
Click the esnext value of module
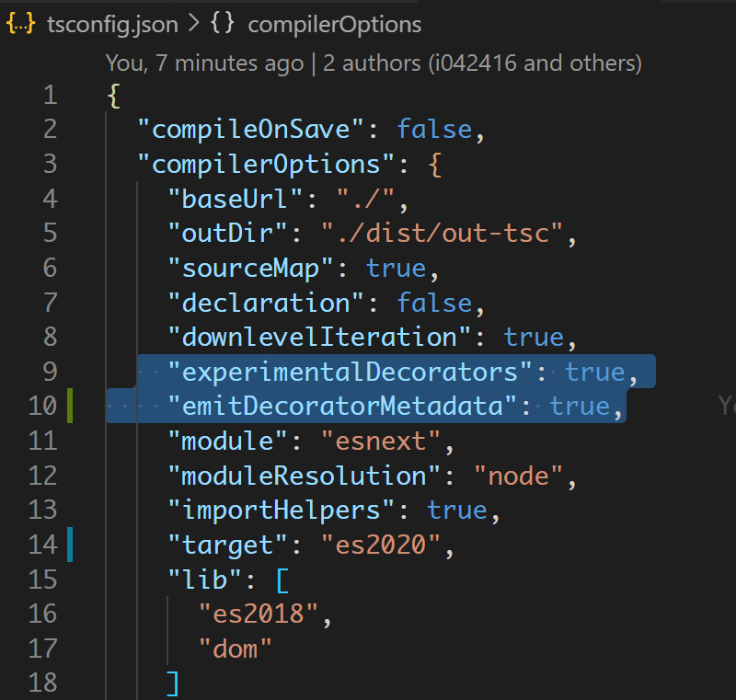click(x=381, y=441)
